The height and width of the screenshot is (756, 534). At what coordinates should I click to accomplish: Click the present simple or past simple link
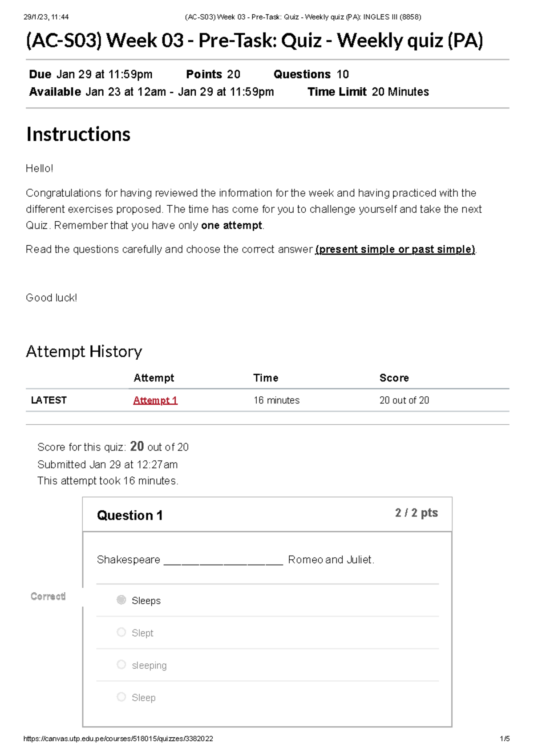pyautogui.click(x=394, y=249)
